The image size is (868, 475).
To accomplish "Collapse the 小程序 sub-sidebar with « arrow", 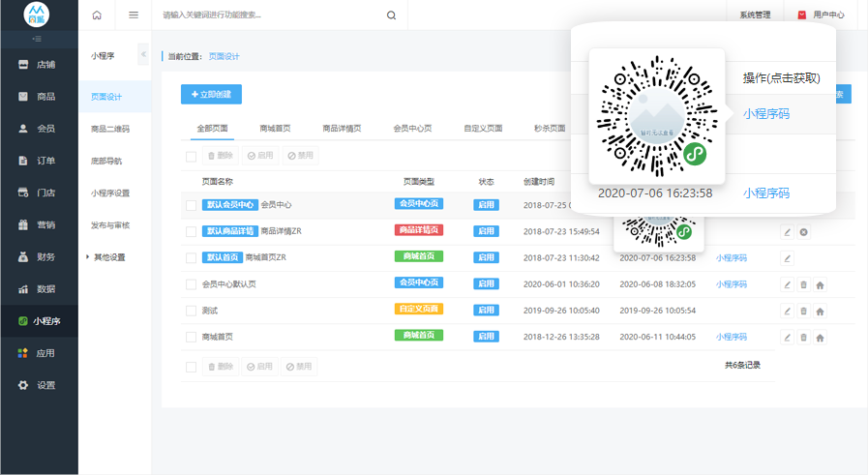I will [x=143, y=54].
